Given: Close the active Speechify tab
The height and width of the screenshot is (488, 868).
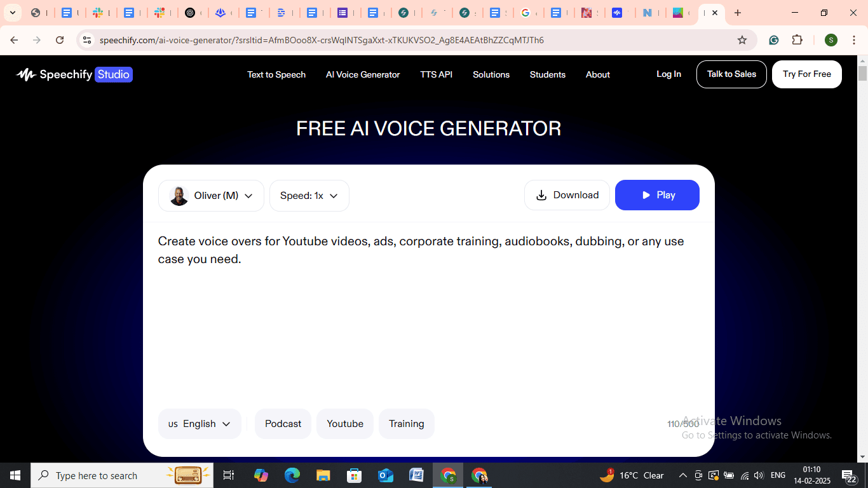Looking at the screenshot, I should [715, 13].
